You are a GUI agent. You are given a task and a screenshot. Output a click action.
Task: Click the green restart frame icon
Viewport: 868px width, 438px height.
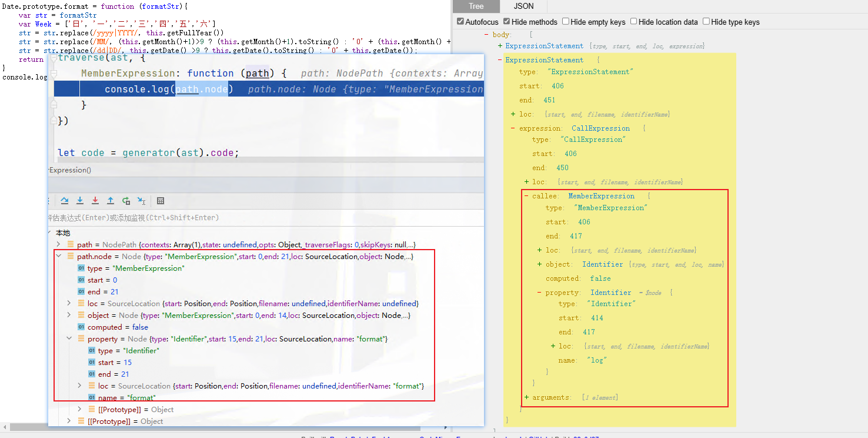[x=126, y=201]
